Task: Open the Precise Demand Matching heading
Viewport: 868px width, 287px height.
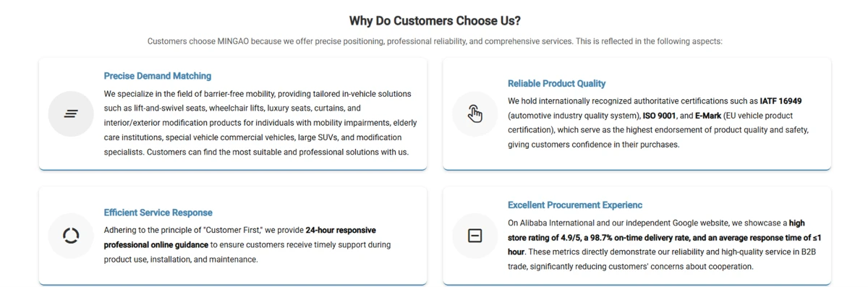Action: click(x=158, y=76)
